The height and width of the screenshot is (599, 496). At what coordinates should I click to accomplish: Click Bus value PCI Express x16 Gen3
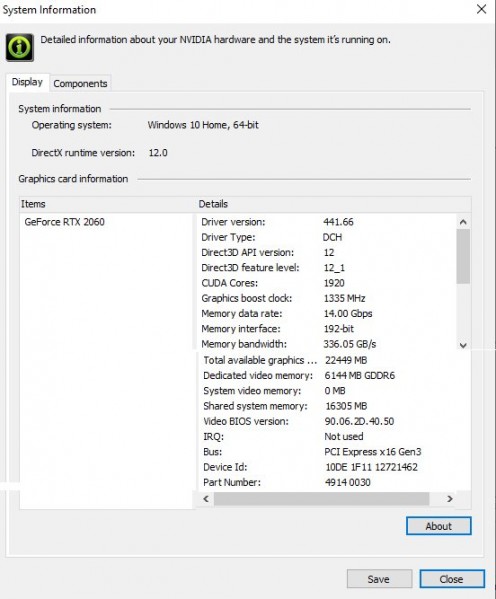pos(373,452)
